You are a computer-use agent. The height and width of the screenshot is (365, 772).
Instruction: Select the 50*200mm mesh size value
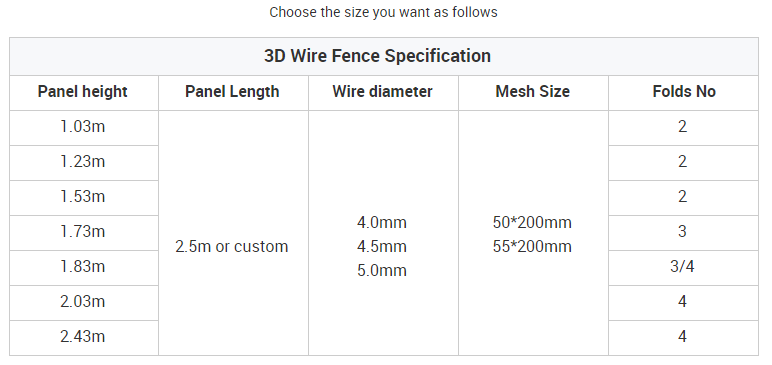coord(532,222)
